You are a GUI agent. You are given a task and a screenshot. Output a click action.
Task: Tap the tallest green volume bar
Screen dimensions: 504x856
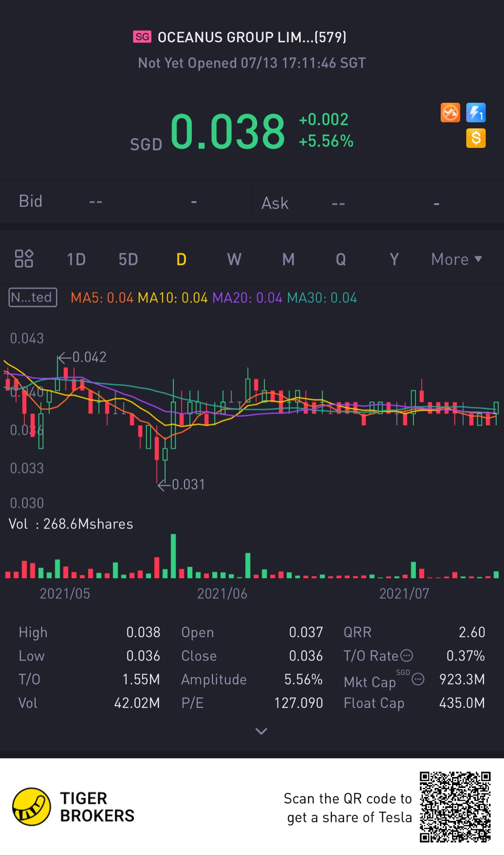(173, 556)
